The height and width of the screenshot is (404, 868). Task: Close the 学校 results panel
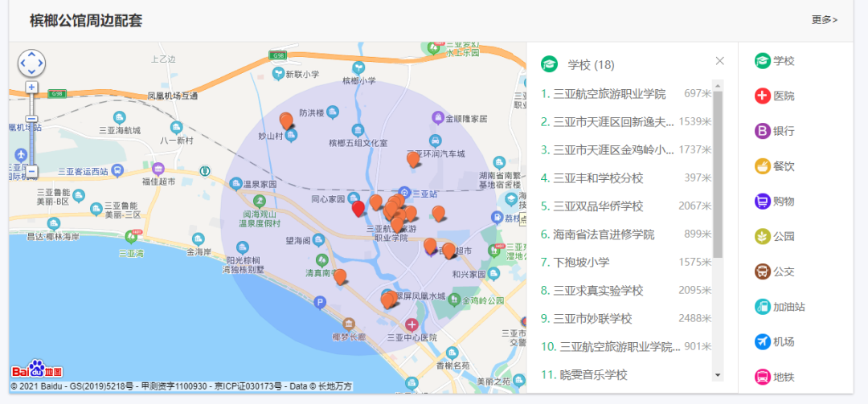coord(719,61)
